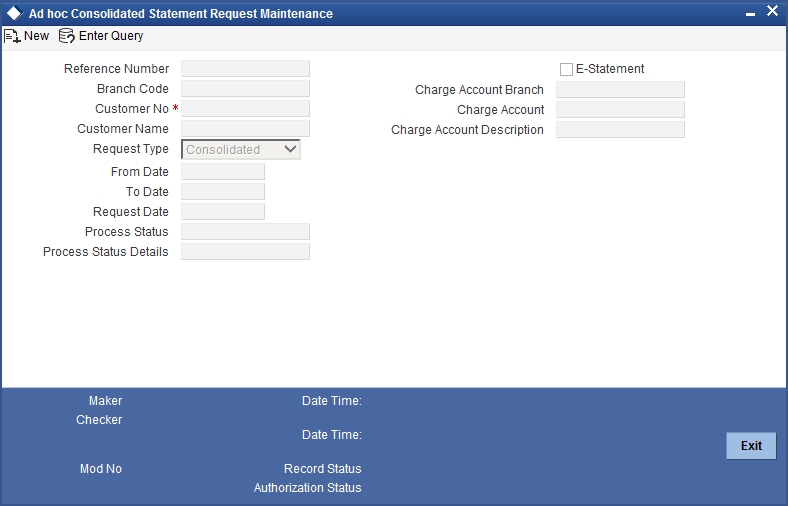This screenshot has height=506, width=788.
Task: Click the Process Status Details field
Action: (245, 252)
